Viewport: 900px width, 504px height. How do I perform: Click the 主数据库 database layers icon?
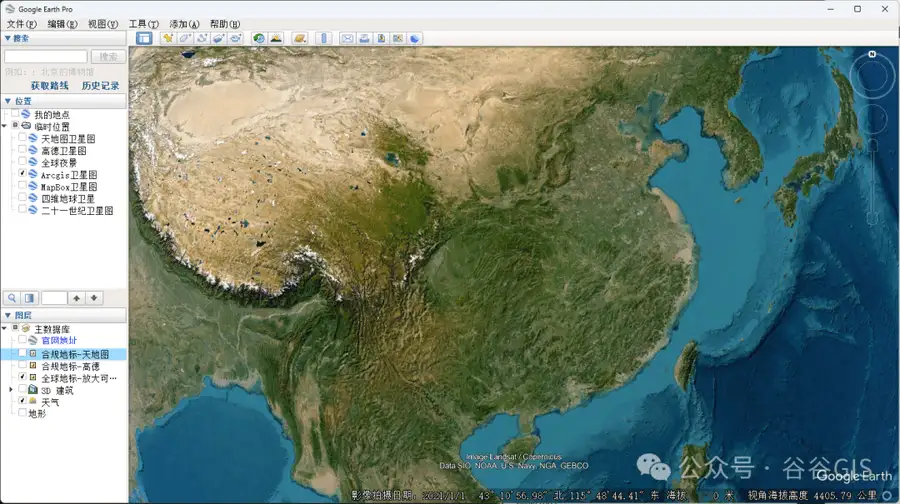click(x=26, y=328)
